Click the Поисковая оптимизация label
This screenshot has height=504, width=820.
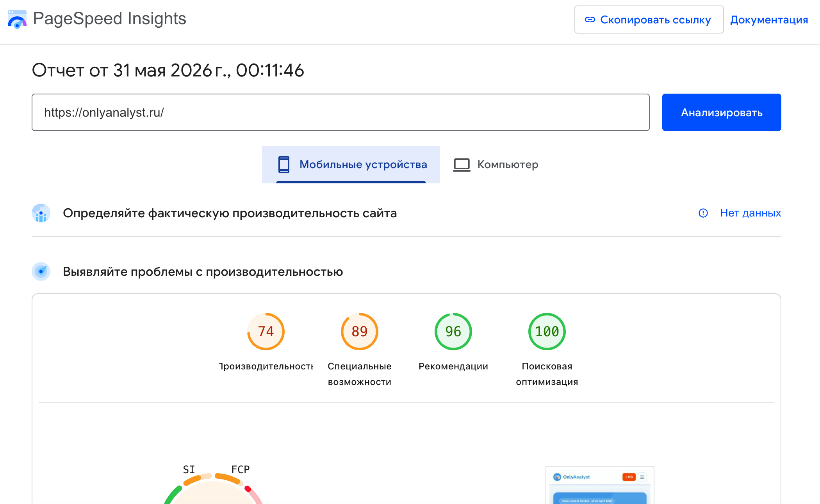(x=547, y=374)
